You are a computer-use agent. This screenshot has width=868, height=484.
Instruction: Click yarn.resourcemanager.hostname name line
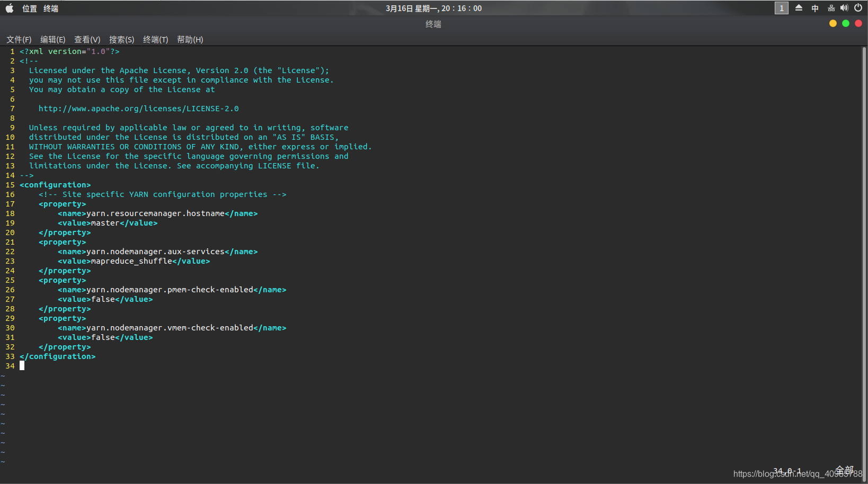pyautogui.click(x=158, y=213)
